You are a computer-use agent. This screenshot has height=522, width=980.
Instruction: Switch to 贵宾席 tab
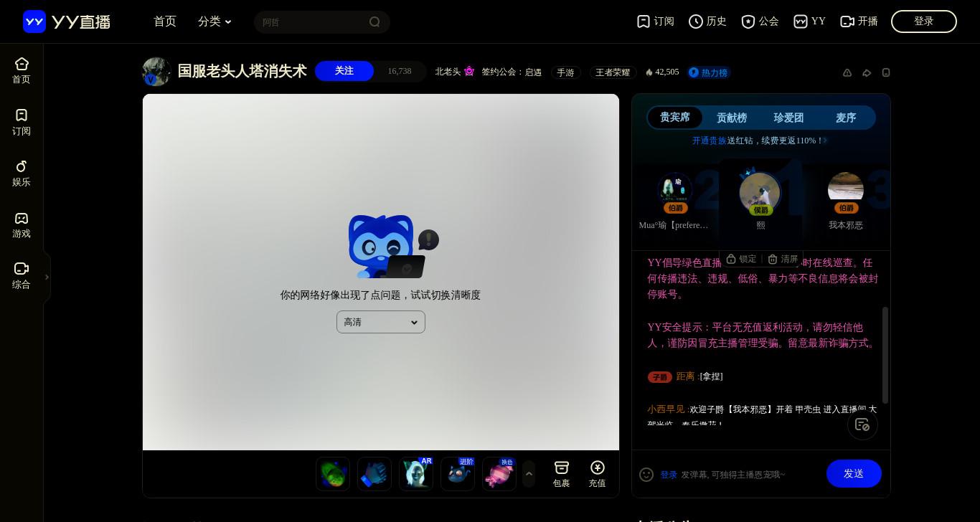(675, 118)
